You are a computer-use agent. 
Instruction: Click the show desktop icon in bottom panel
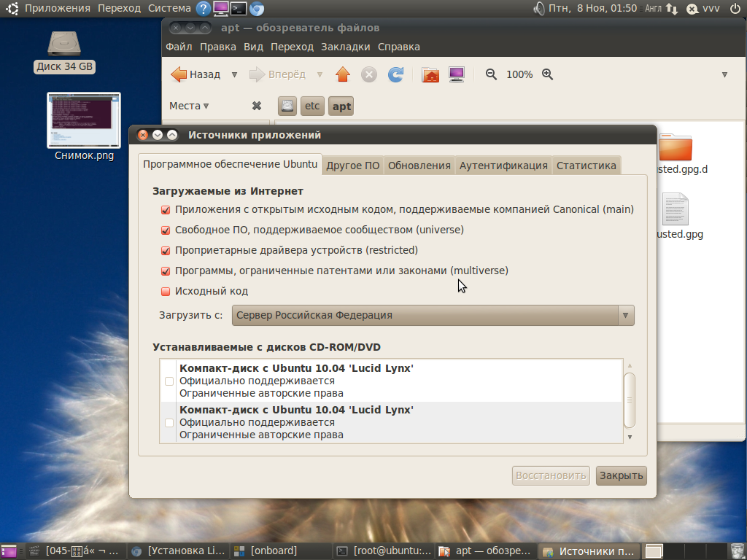[x=8, y=551]
